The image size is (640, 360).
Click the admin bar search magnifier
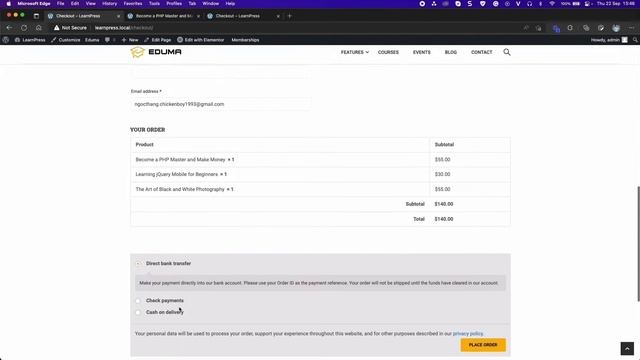click(635, 40)
